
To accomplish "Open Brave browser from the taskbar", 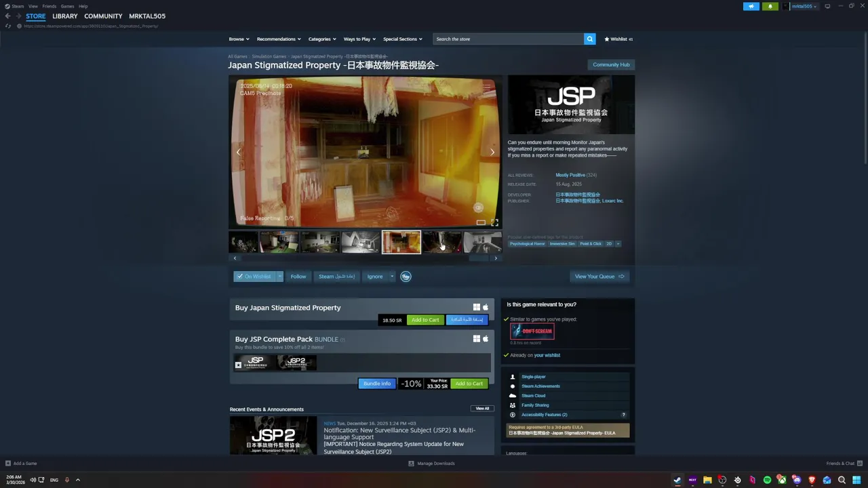I will (x=812, y=480).
